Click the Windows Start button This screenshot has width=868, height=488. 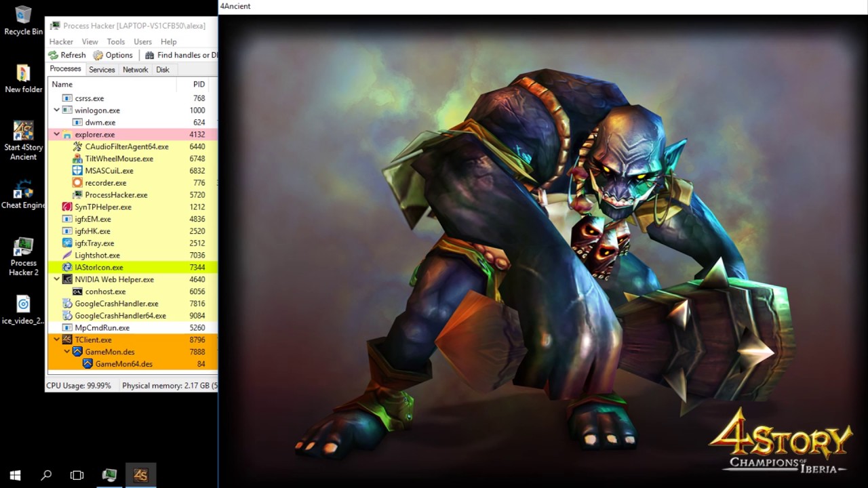[15, 475]
